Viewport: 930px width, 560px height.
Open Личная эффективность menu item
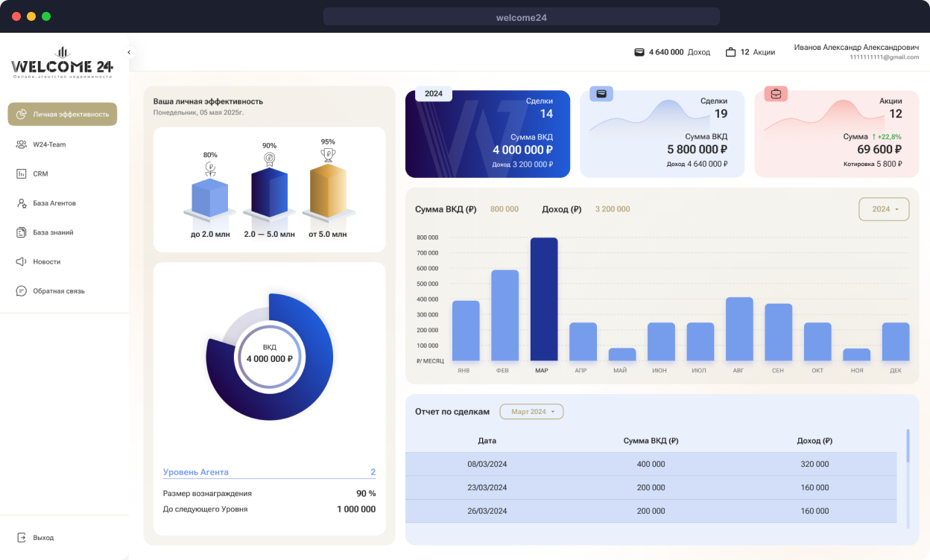pyautogui.click(x=63, y=115)
